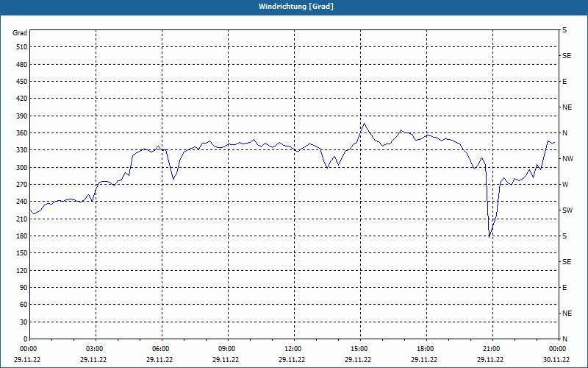Click the 21:00 time label
Screen dimensions: 588x368
point(492,349)
